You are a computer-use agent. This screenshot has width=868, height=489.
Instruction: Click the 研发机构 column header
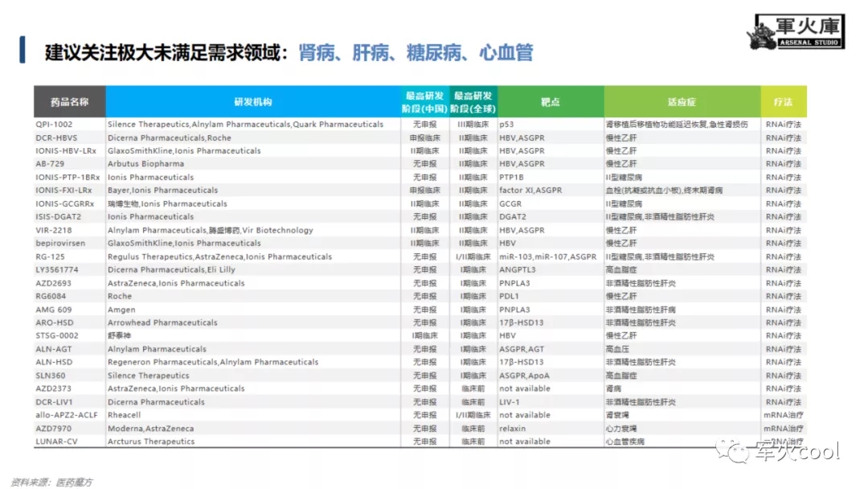tap(253, 102)
